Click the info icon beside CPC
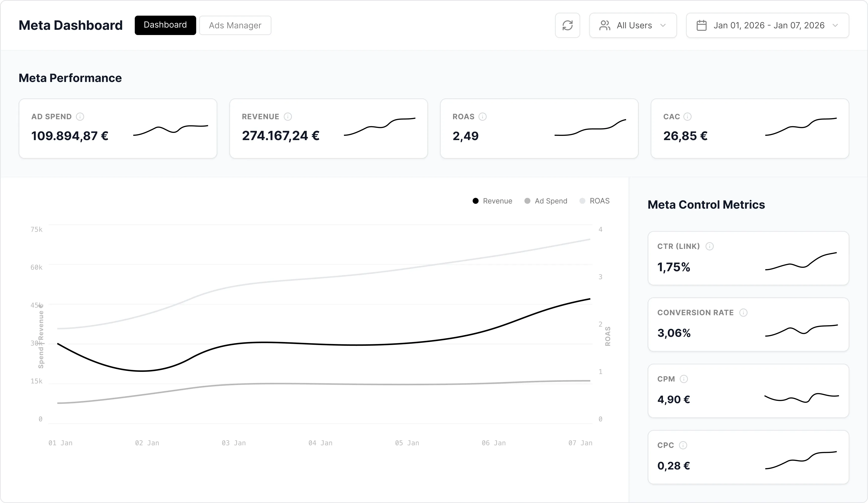868x503 pixels. point(683,445)
